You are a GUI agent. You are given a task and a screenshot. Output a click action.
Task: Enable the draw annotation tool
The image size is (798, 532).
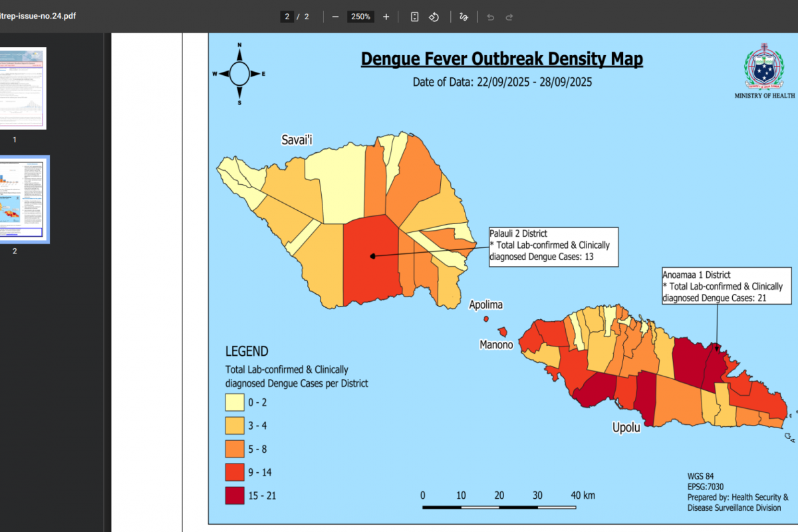(464, 17)
